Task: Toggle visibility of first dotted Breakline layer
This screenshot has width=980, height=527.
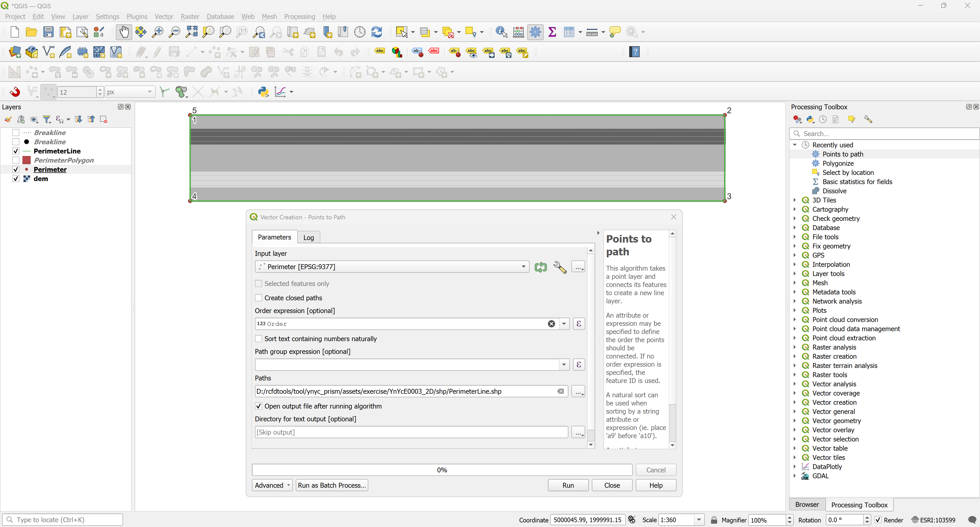Action: [x=16, y=133]
